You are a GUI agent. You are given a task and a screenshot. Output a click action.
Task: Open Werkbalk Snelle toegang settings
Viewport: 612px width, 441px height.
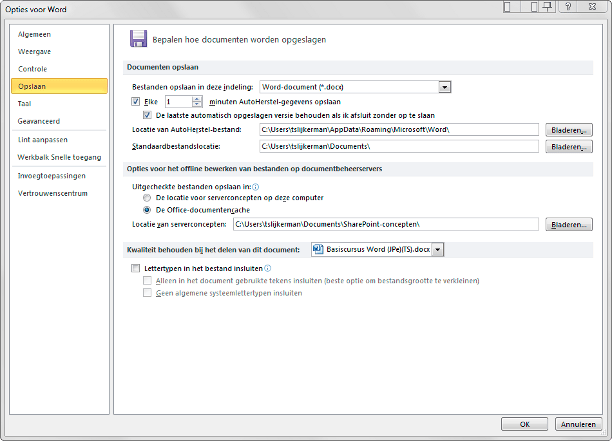[x=59, y=157]
